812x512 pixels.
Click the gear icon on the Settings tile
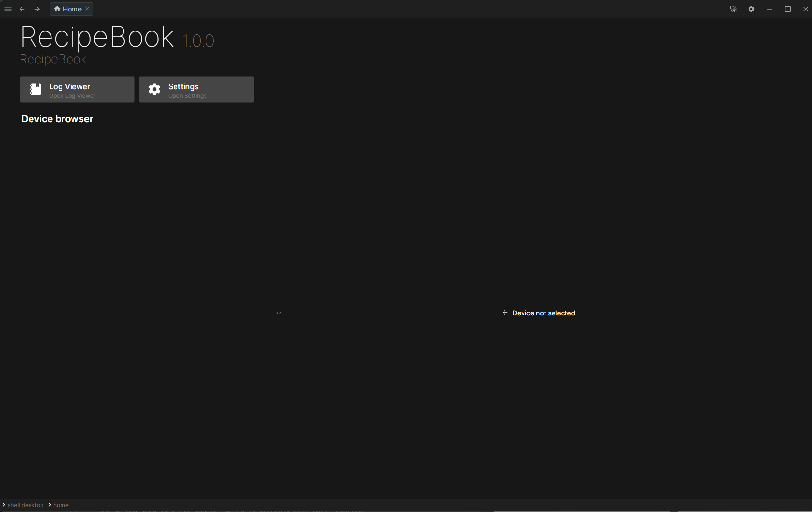154,89
